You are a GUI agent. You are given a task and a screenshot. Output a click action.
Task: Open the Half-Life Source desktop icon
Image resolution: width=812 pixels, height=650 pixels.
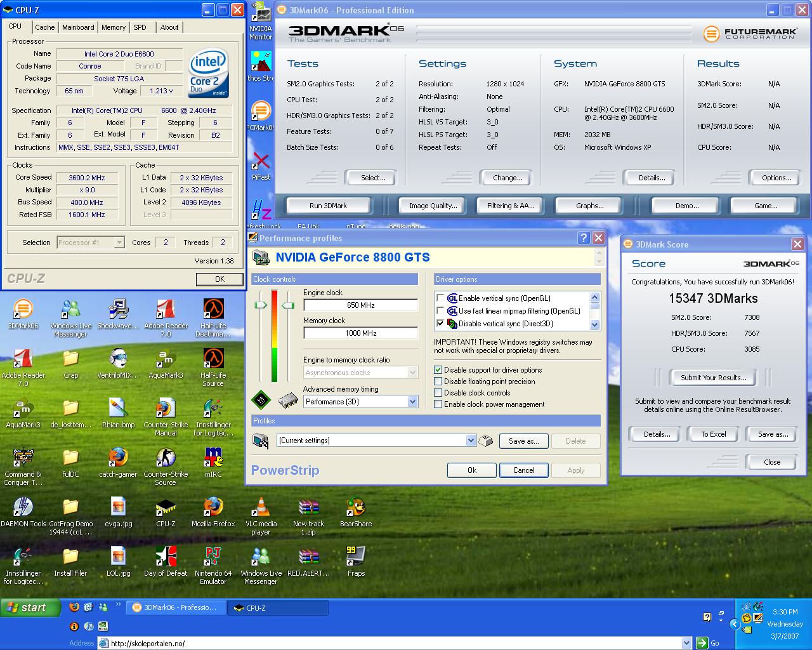213,359
